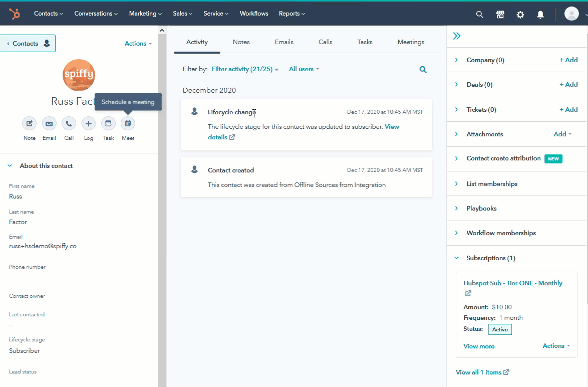Search activity with timeline magnifier icon
The width and height of the screenshot is (588, 387).
(x=423, y=70)
